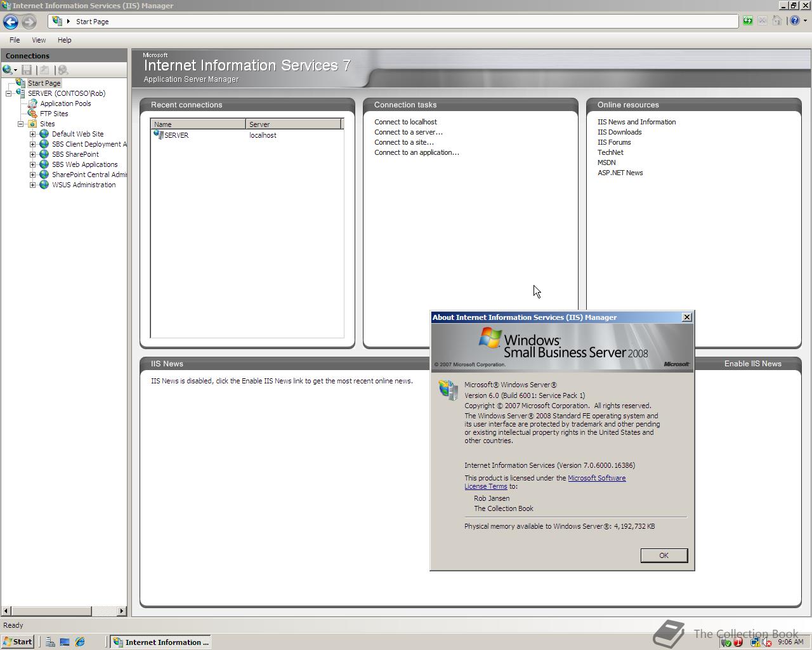Open IIS News and Information link
The width and height of the screenshot is (812, 650).
coord(636,122)
